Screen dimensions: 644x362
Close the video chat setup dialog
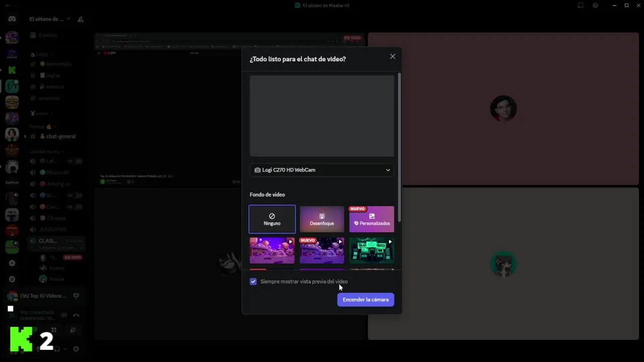392,56
